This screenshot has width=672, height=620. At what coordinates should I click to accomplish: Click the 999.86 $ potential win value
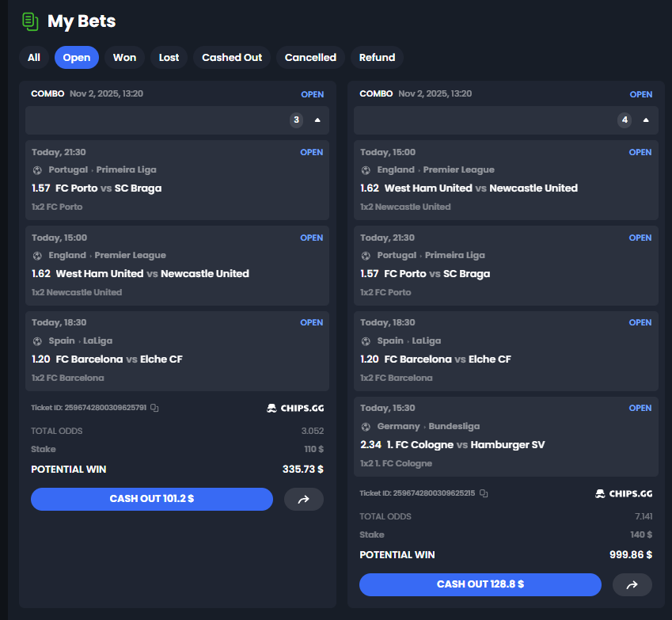click(631, 555)
